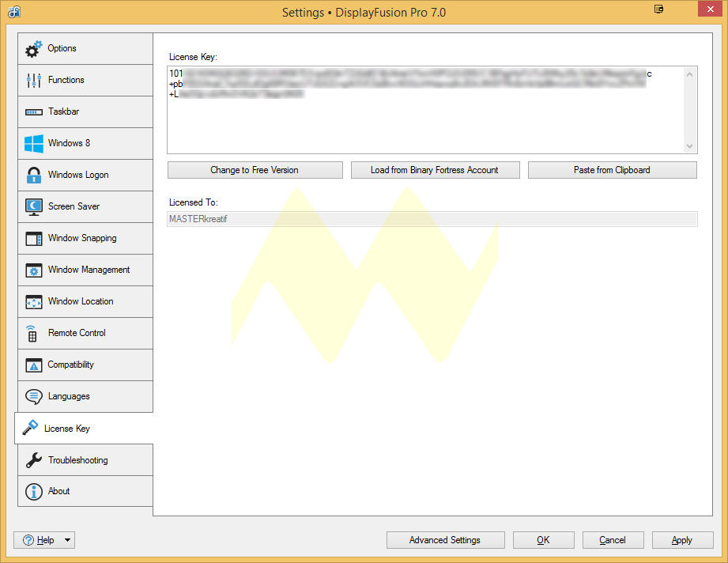
Task: Click the Help question mark icon
Action: point(28,540)
